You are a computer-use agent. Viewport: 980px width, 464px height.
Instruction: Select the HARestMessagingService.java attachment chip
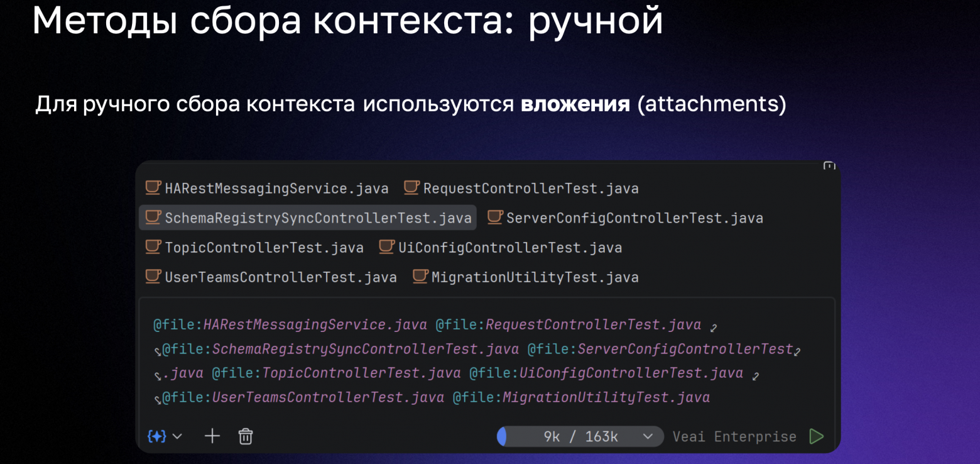coord(267,188)
